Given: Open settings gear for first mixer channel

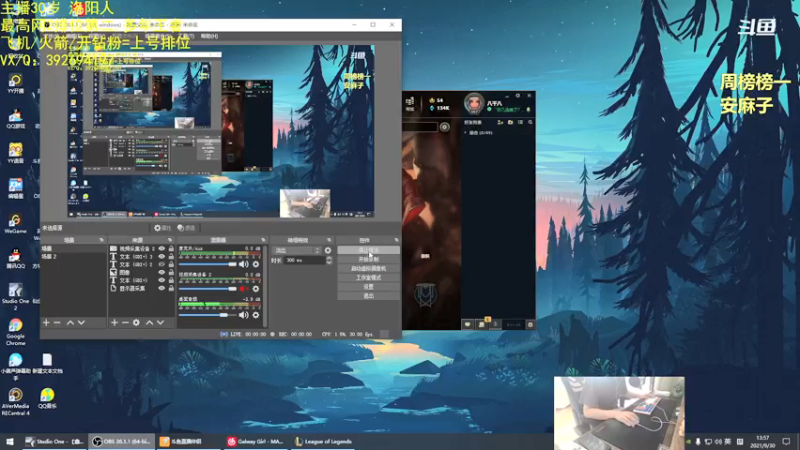Looking at the screenshot, I should [x=256, y=264].
